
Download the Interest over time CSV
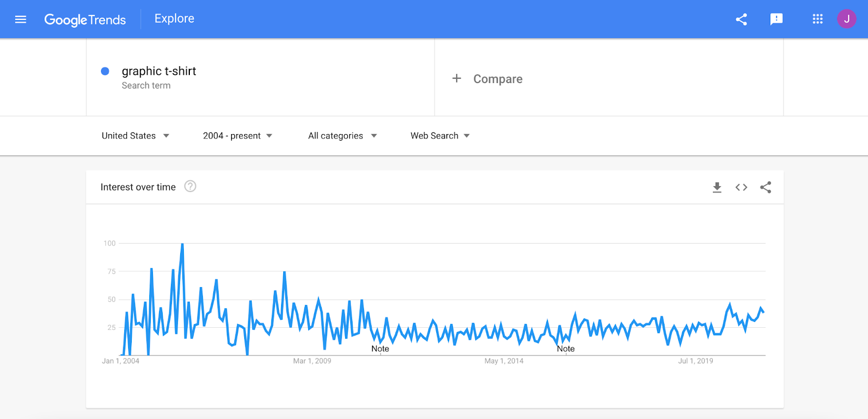(717, 187)
